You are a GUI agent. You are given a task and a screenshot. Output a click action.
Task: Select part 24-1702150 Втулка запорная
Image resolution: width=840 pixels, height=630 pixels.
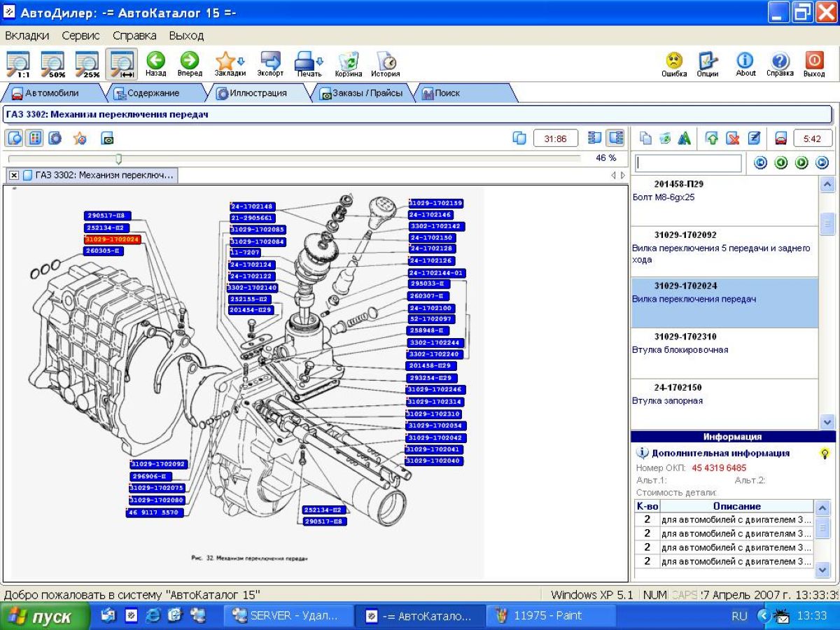point(724,404)
